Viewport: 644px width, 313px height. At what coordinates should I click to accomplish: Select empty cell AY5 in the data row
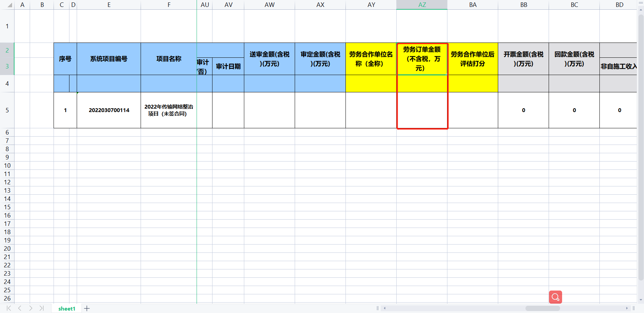(x=371, y=110)
